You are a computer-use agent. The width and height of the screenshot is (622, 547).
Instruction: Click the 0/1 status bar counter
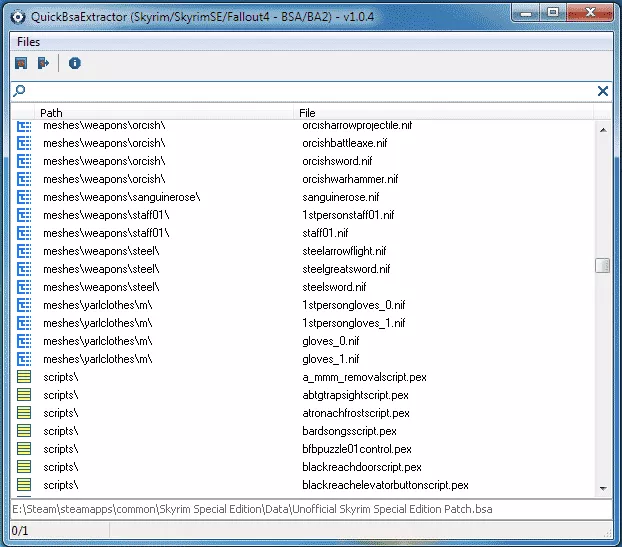20,531
